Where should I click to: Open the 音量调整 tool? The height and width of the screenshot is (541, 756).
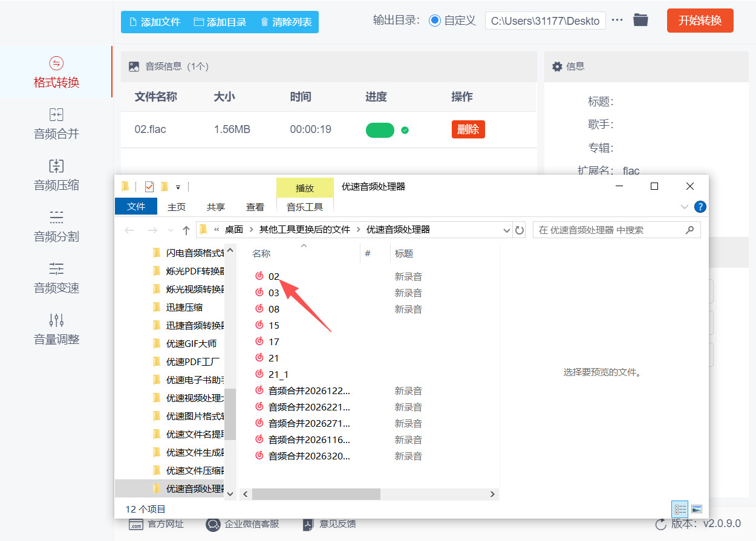tap(56, 329)
